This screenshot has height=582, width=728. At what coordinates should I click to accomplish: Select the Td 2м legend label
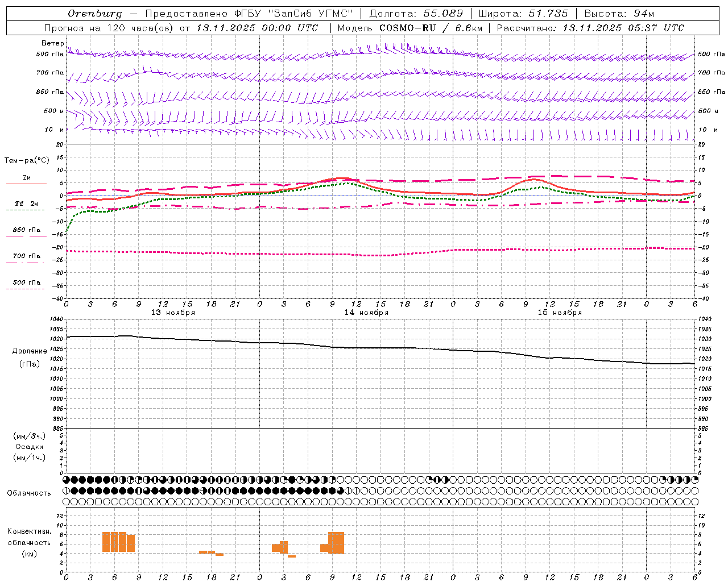tap(27, 203)
